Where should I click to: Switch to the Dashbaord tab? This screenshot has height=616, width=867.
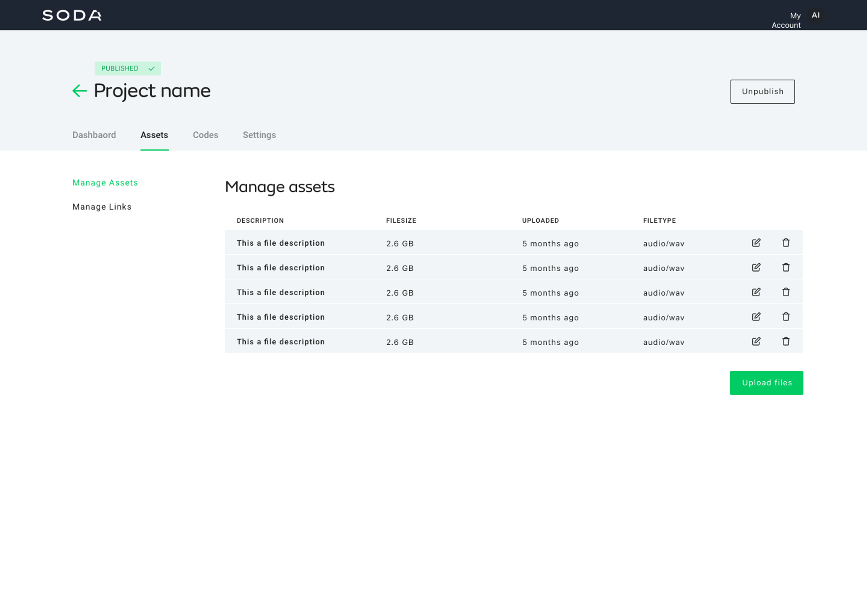click(x=94, y=135)
